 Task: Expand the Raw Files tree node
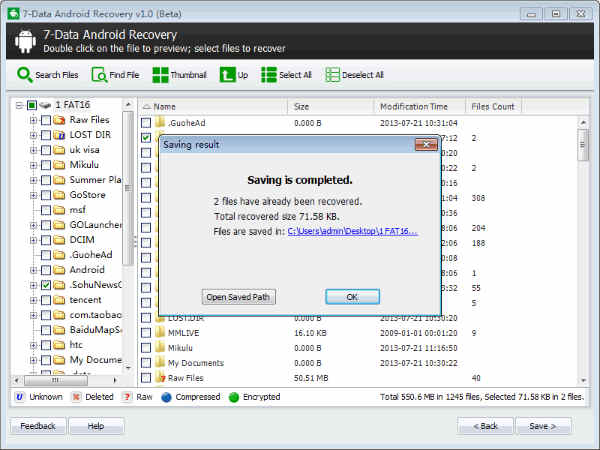click(33, 120)
